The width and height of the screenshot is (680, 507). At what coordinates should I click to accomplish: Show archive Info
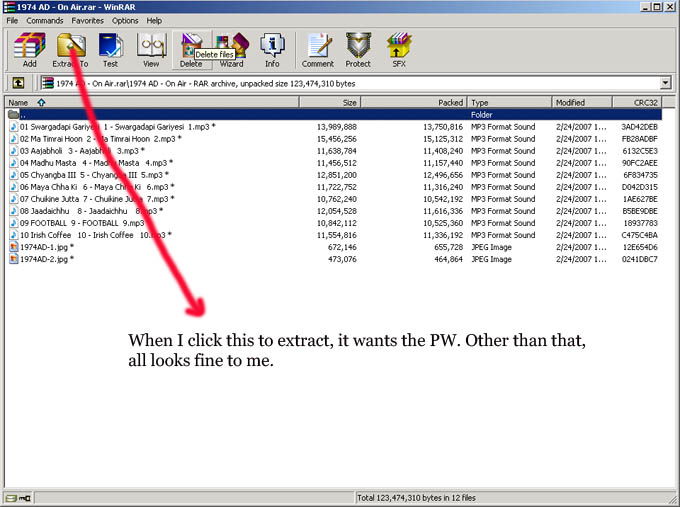[x=271, y=49]
